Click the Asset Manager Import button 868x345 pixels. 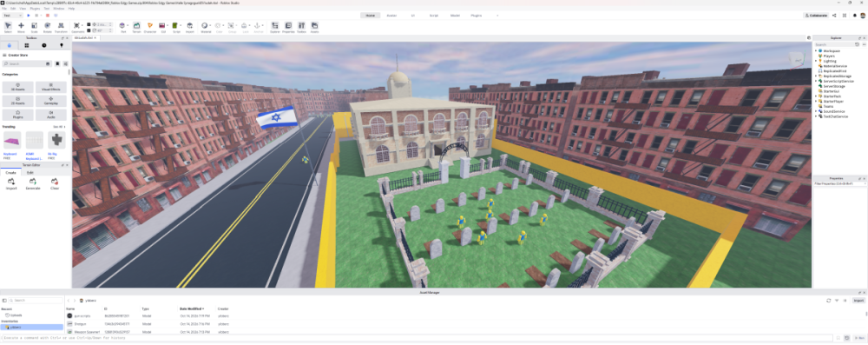coord(858,300)
